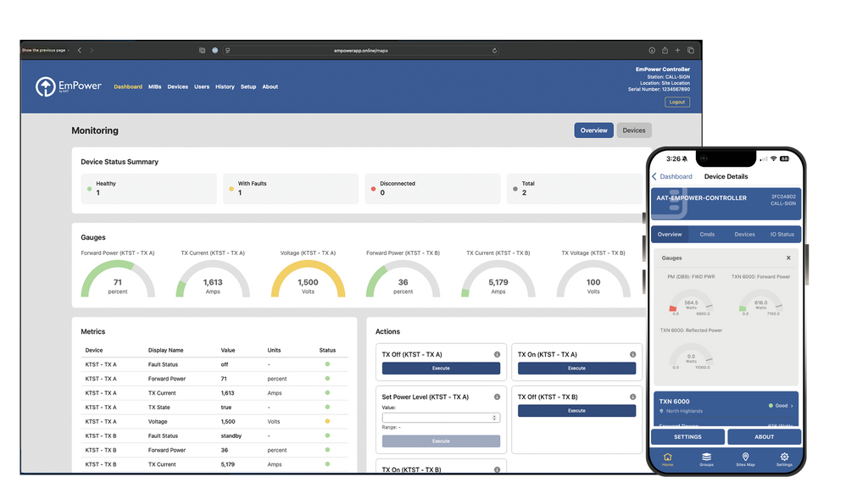This screenshot has height=488, width=868.
Task: Click the 'standby' value in Metrics table
Action: 231,436
